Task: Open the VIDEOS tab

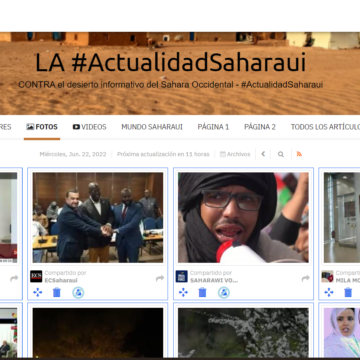Action: tap(89, 127)
